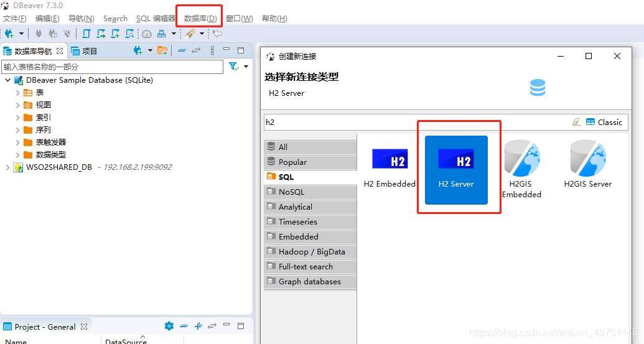Viewport: 644px width, 344px height.
Task: Open the 窗口(W) menu
Action: tap(239, 19)
